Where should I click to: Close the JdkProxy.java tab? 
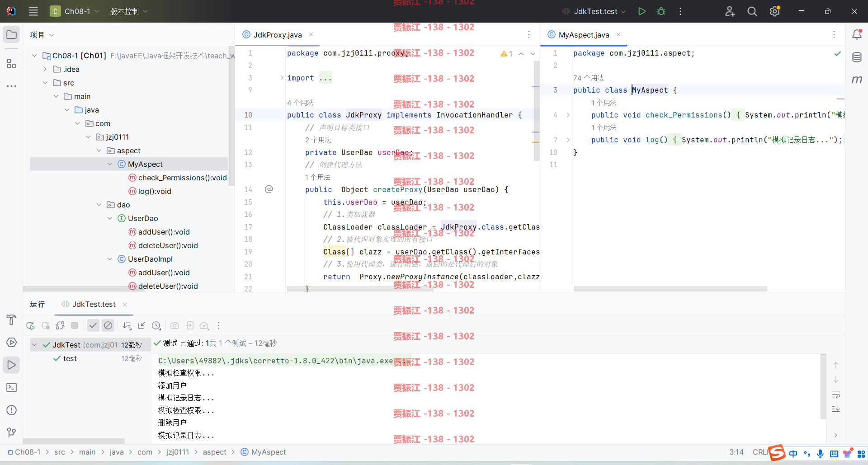pyautogui.click(x=311, y=34)
